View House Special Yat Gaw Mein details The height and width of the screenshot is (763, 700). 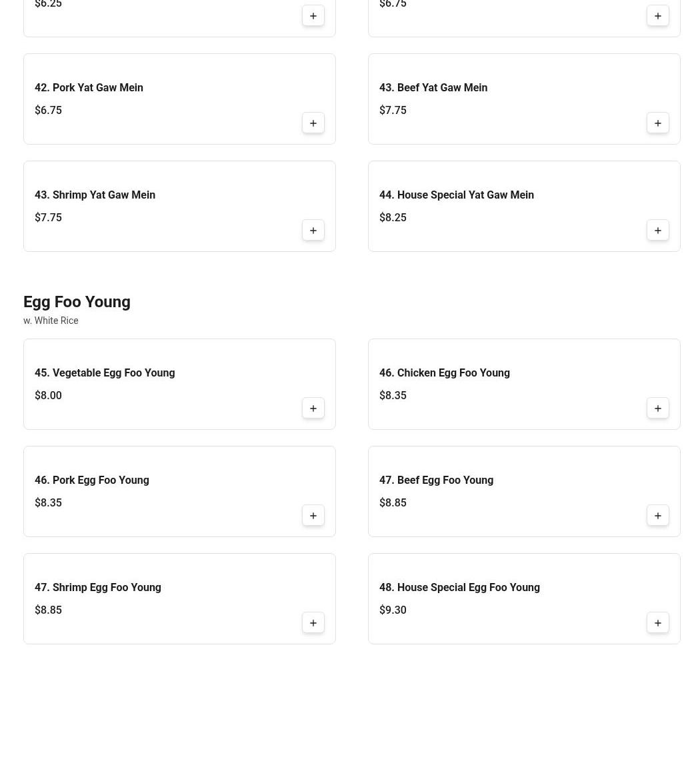point(457,195)
